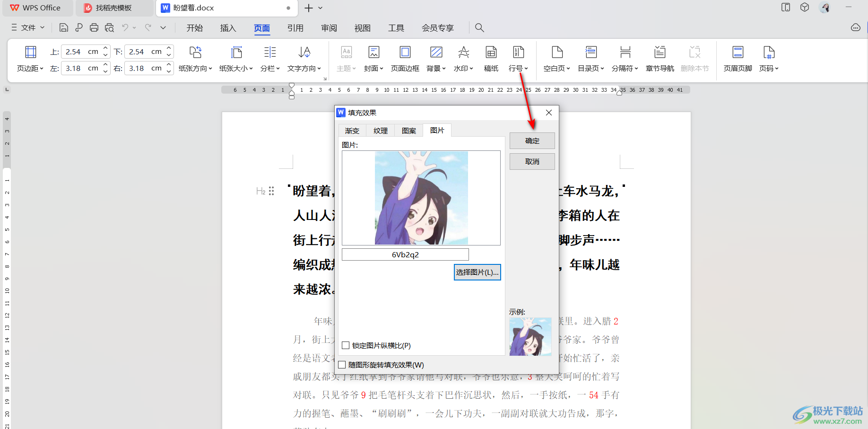This screenshot has height=429, width=868.
Task: Expand the undo history dropdown arrow
Action: [x=134, y=27]
